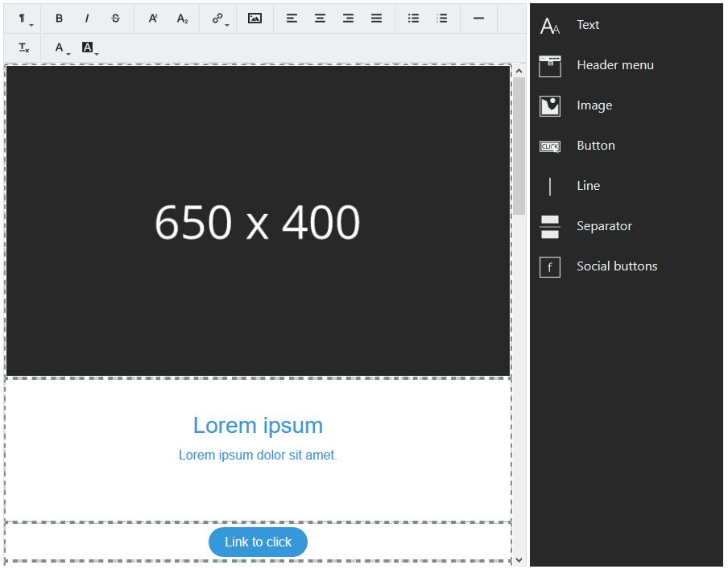Apply subscript to text

tap(182, 19)
